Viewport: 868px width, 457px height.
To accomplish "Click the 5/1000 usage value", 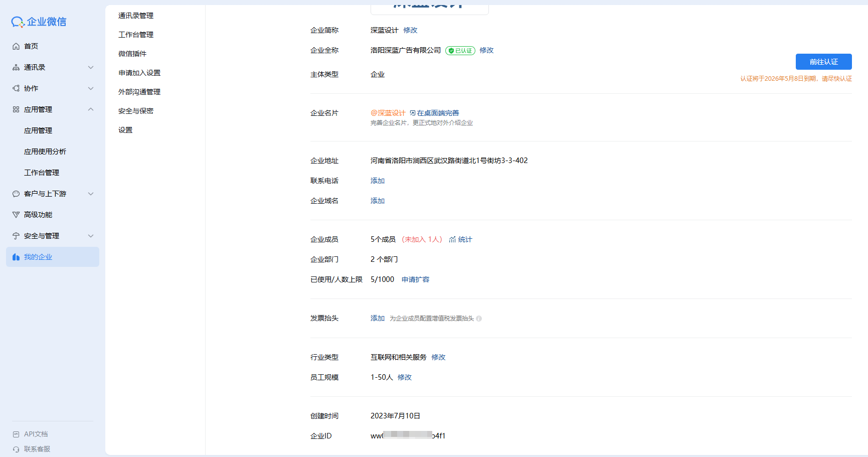I will (x=382, y=279).
